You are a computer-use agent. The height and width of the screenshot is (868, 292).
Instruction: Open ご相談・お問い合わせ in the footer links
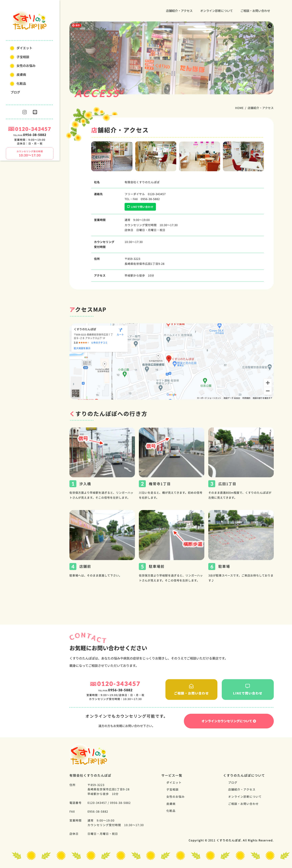click(x=244, y=804)
